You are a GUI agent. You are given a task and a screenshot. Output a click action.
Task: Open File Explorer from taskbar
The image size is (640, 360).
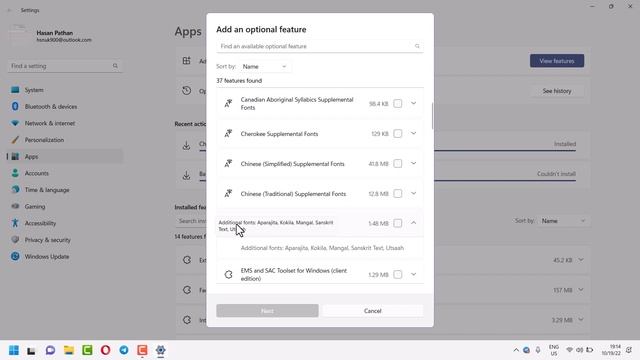[69, 350]
